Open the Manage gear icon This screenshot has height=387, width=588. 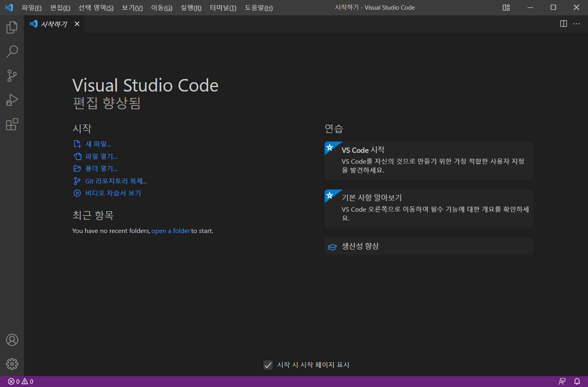tap(12, 364)
